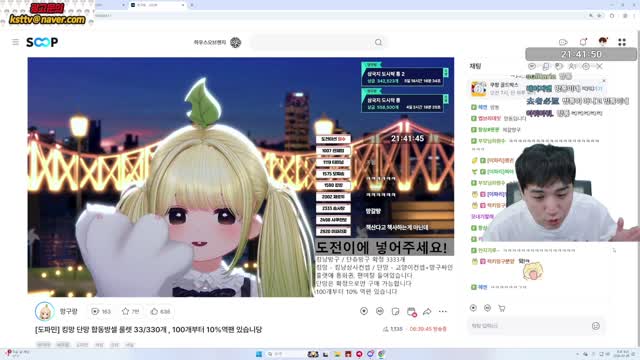The height and width of the screenshot is (360, 640).
Task: Click the broadcast camera icon in the header
Action: 563,42
